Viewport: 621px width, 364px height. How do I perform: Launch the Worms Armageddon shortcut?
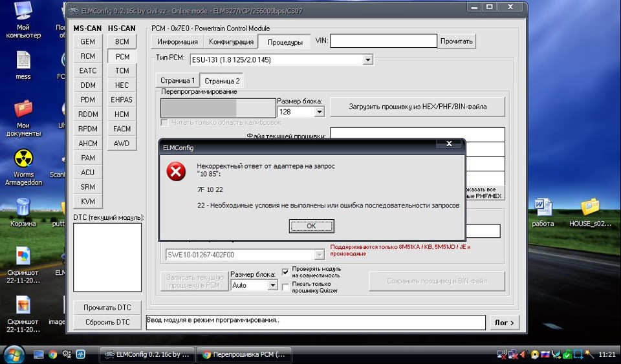pyautogui.click(x=23, y=167)
